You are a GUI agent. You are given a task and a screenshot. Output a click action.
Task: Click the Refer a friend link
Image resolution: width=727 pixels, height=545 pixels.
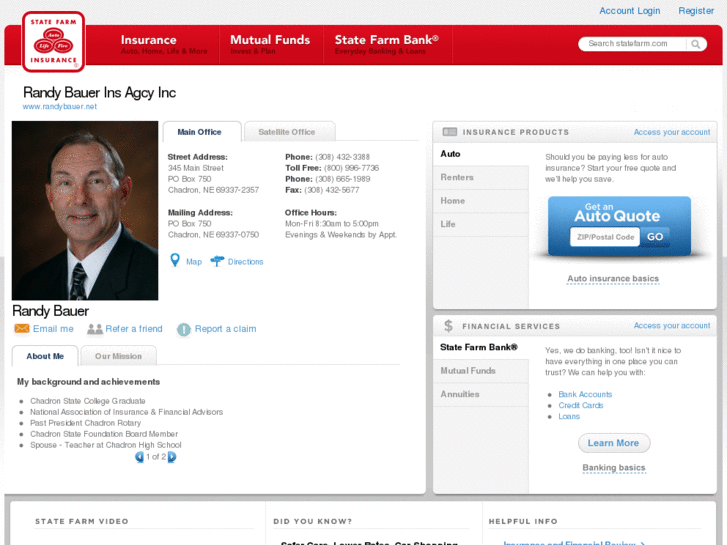click(x=134, y=329)
